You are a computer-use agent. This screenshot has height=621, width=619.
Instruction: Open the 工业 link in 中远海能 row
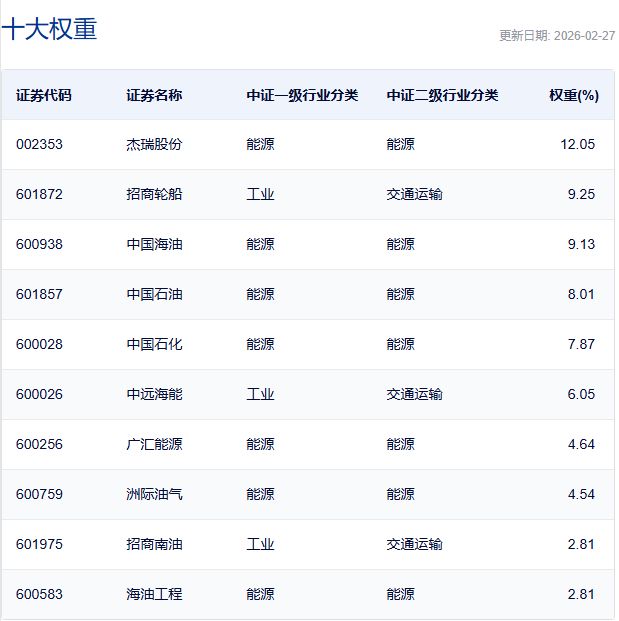click(x=260, y=394)
